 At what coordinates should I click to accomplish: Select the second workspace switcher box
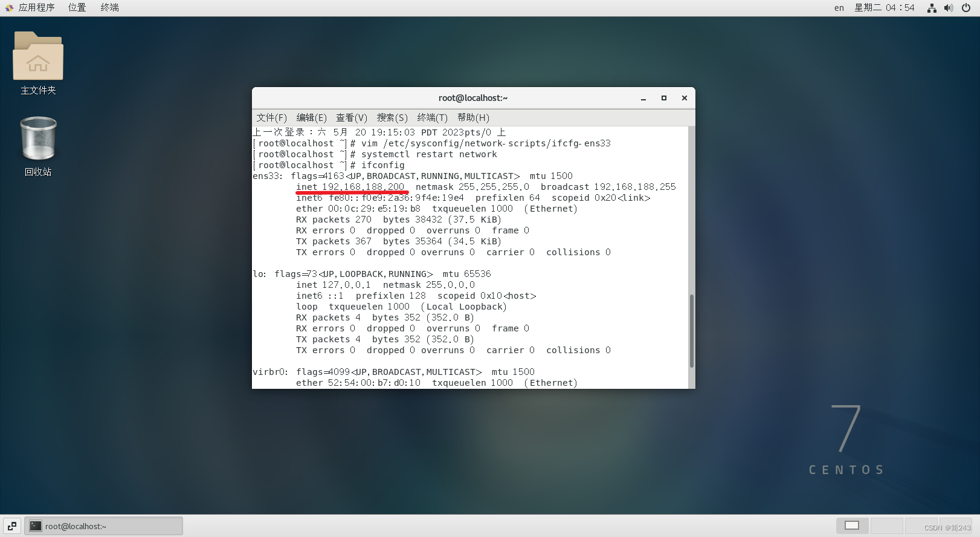(x=886, y=526)
